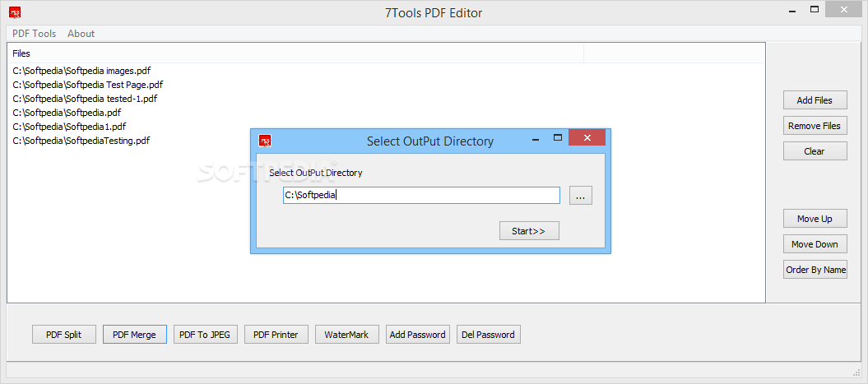Screen dimensions: 868x384
Task: Click the Files column header
Action: point(295,53)
